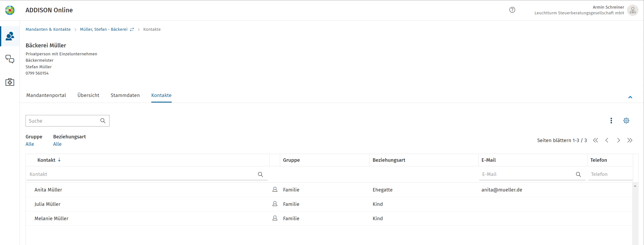Open contact Melanie Müller
This screenshot has height=245, width=644.
click(x=52, y=218)
